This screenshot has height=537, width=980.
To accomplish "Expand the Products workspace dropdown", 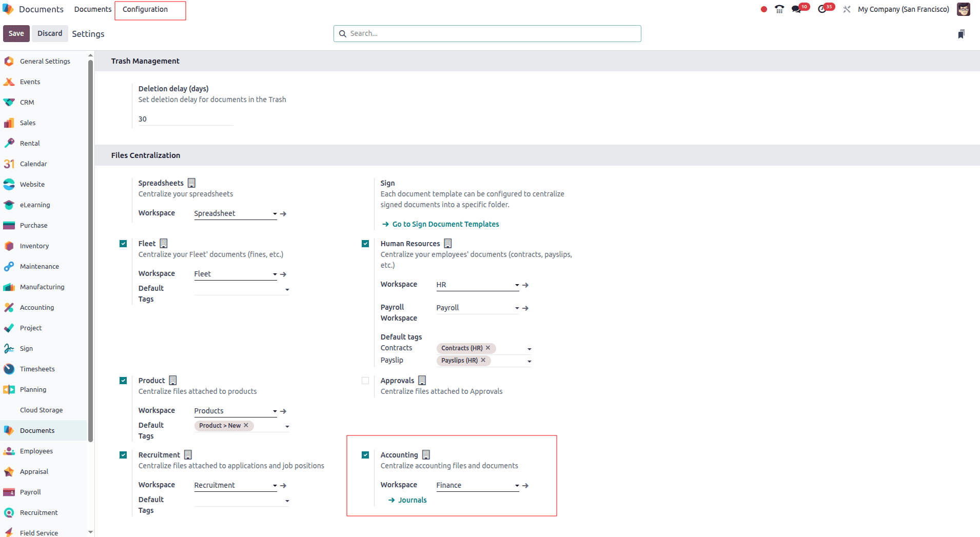I will tap(275, 411).
